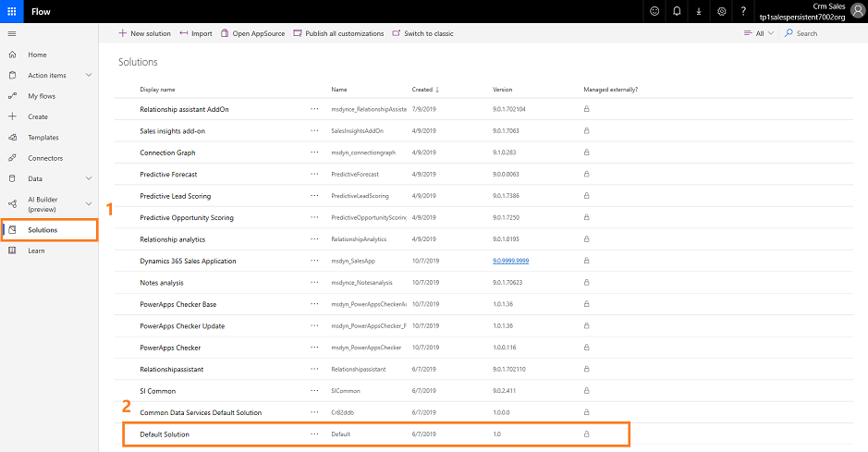Click the Name column header
This screenshot has width=868, height=452.
[339, 89]
